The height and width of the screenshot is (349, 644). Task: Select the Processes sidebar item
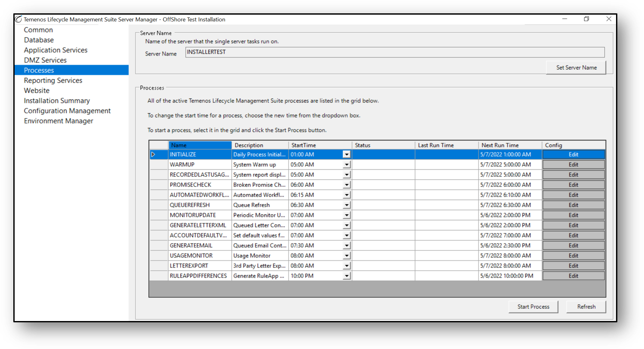[x=71, y=70]
